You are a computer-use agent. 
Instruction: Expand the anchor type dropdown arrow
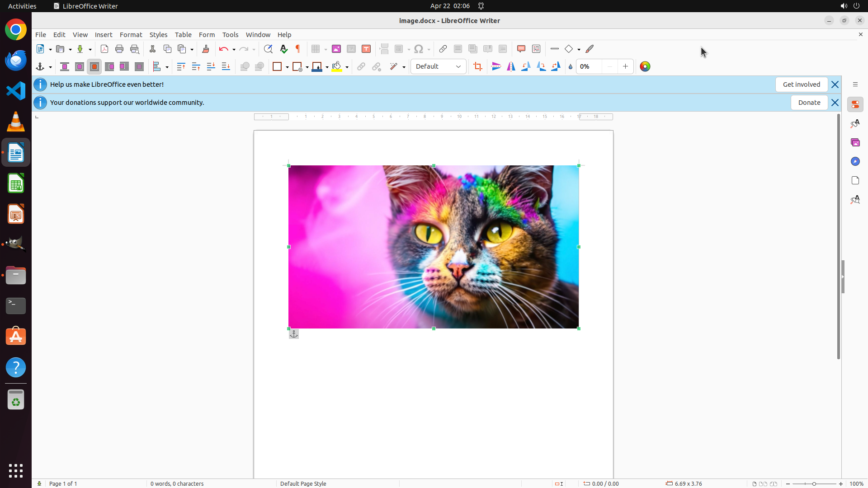50,67
